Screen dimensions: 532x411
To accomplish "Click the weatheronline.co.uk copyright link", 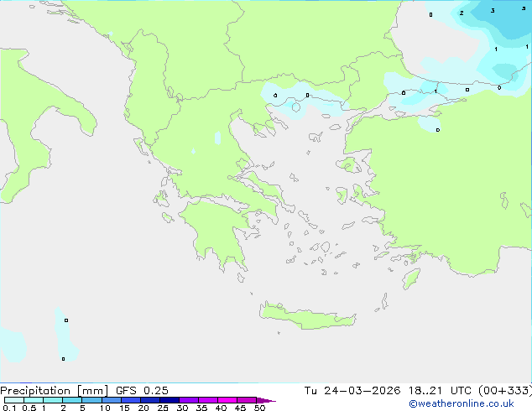I will tap(462, 403).
